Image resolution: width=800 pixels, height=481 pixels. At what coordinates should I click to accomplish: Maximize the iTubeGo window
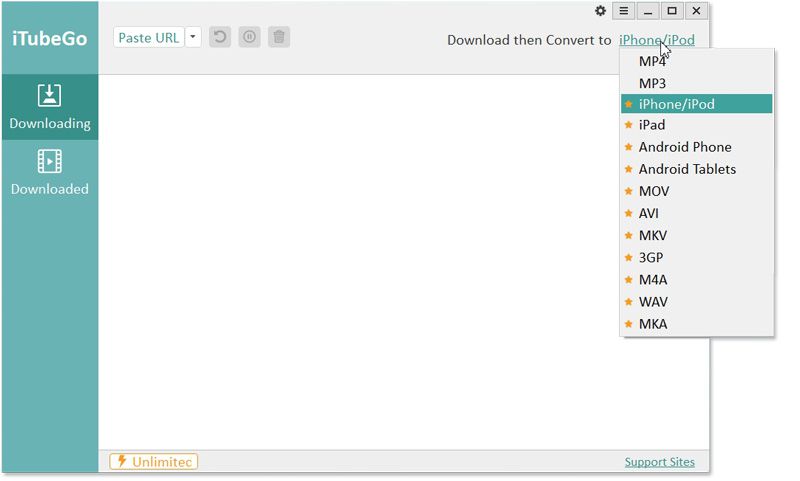[x=672, y=11]
